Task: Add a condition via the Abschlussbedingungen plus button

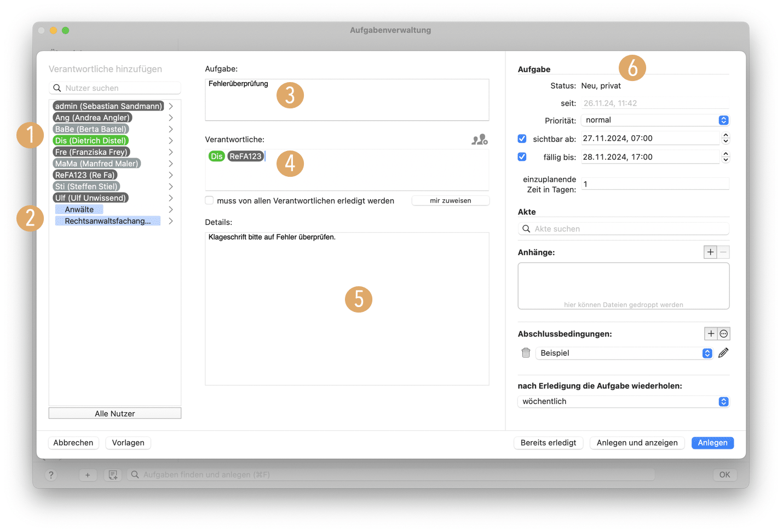Action: (711, 334)
